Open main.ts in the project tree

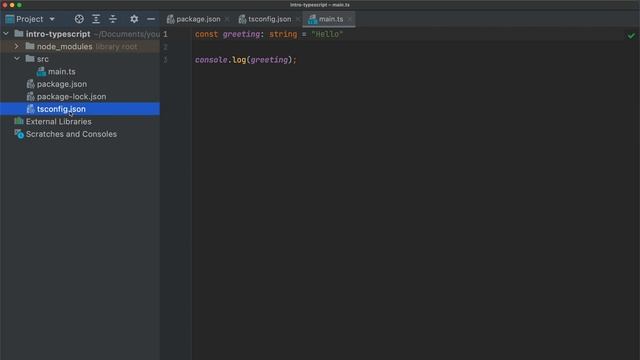pos(62,71)
